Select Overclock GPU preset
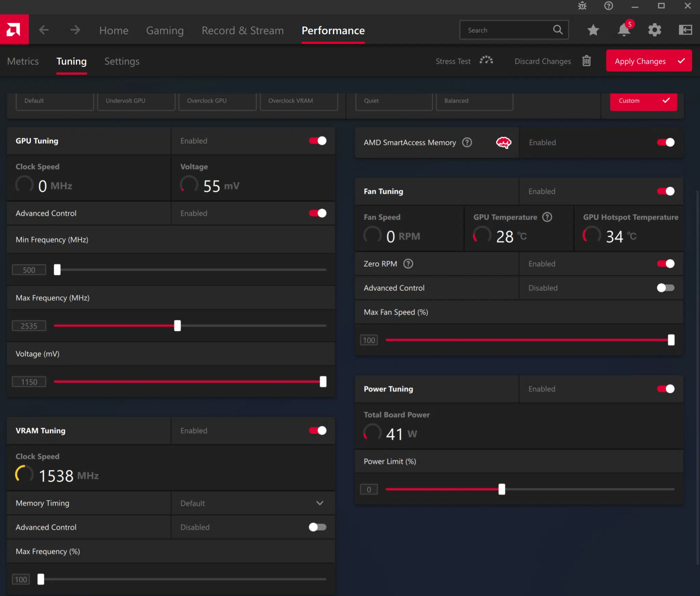Image resolution: width=700 pixels, height=596 pixels. click(217, 101)
